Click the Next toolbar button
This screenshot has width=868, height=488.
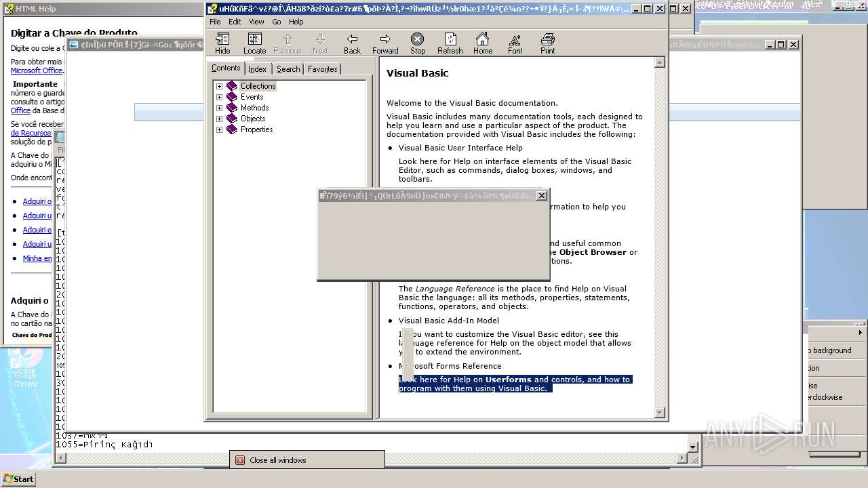(320, 43)
